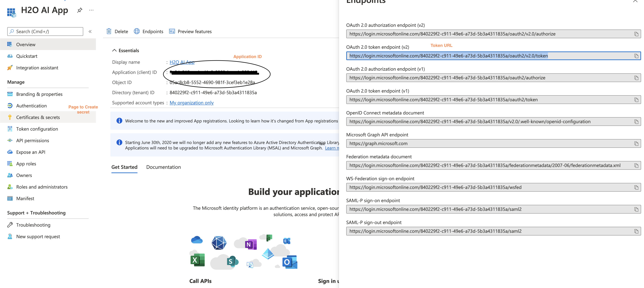The image size is (644, 288).
Task: Copy WS-Federation sign-on endpoint
Action: [636, 187]
